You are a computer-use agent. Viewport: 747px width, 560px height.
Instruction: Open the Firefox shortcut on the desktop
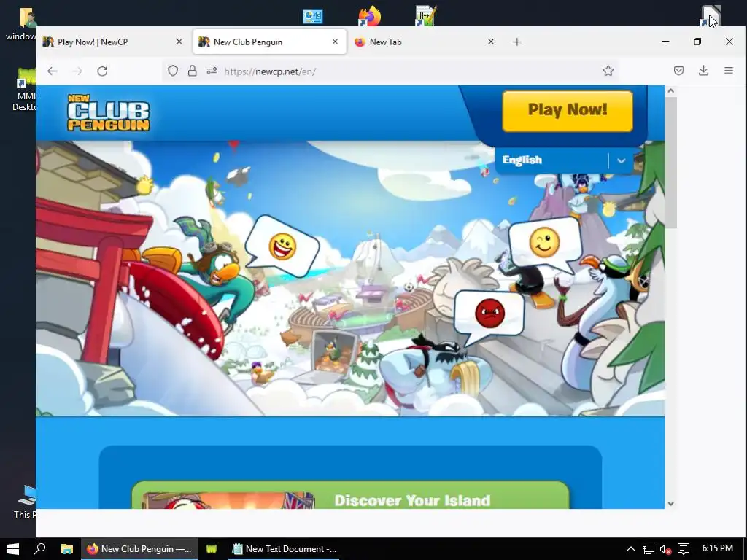pyautogui.click(x=369, y=16)
